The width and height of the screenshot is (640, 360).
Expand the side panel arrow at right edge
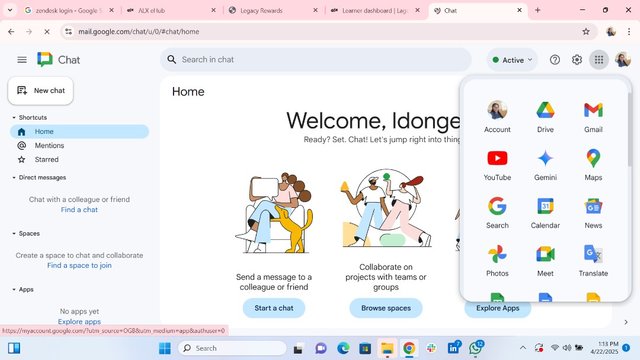pos(626,322)
